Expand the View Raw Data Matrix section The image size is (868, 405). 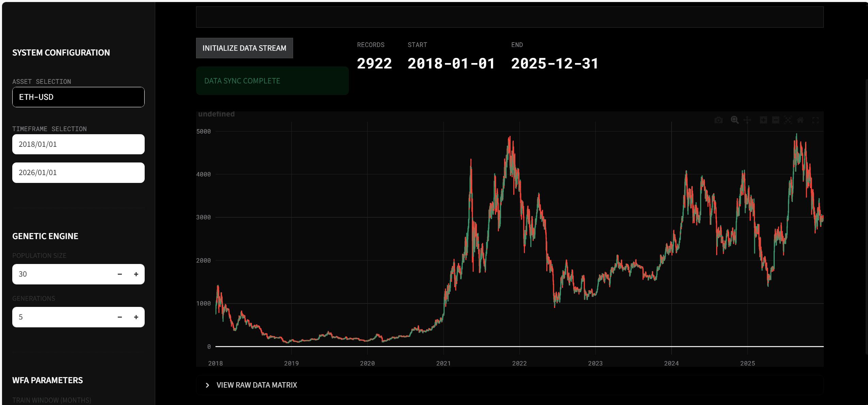[x=257, y=385]
